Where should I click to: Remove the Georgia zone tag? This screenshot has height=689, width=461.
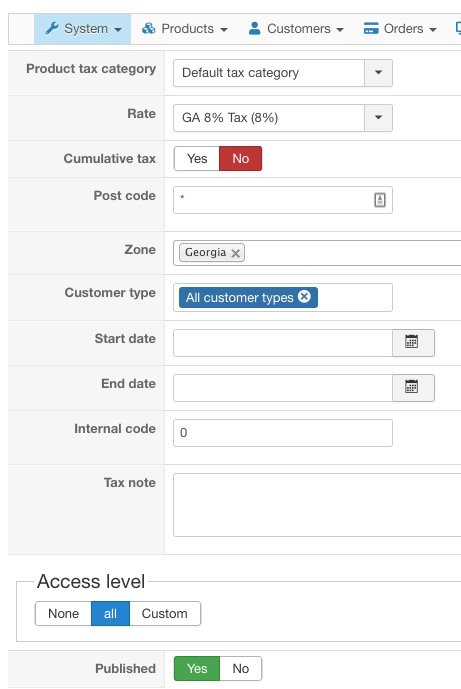click(x=236, y=253)
